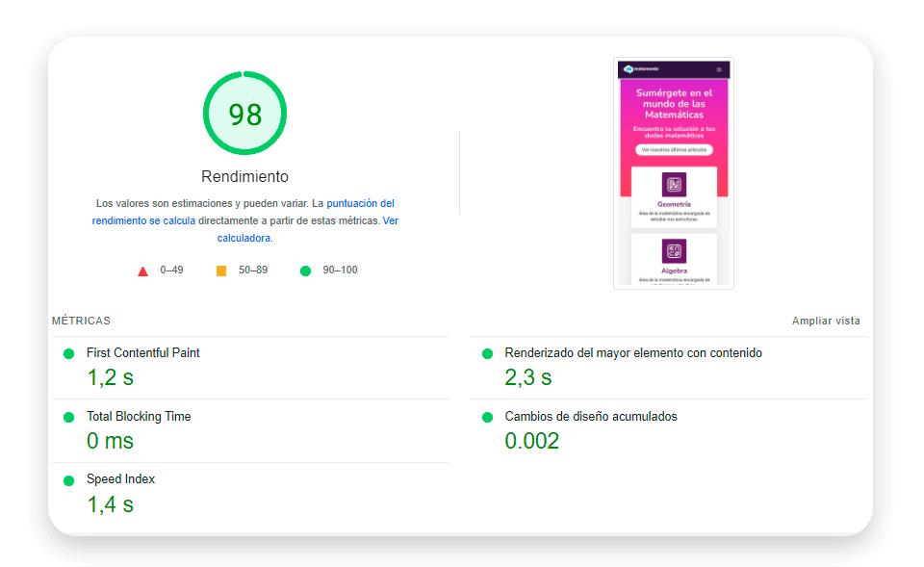The height and width of the screenshot is (567, 924).
Task: Toggle the status dot for Total Blocking Time
Action: coord(67,416)
